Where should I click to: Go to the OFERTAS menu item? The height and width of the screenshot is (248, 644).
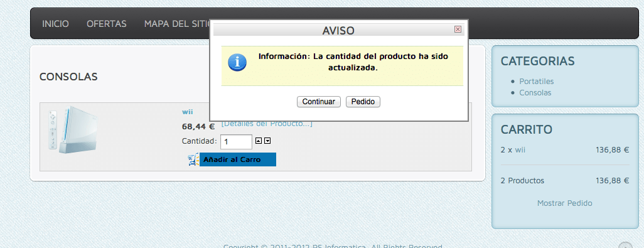pos(106,24)
